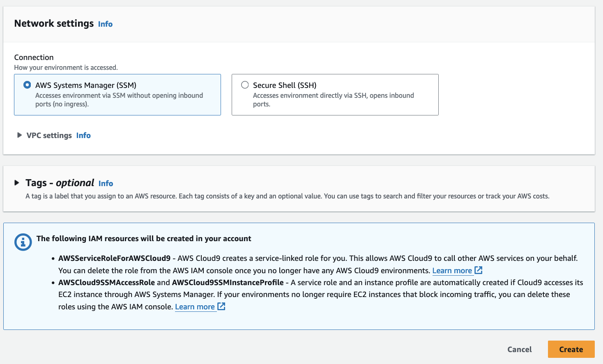603x364 pixels.
Task: Click the tag description paragraph
Action: [288, 196]
